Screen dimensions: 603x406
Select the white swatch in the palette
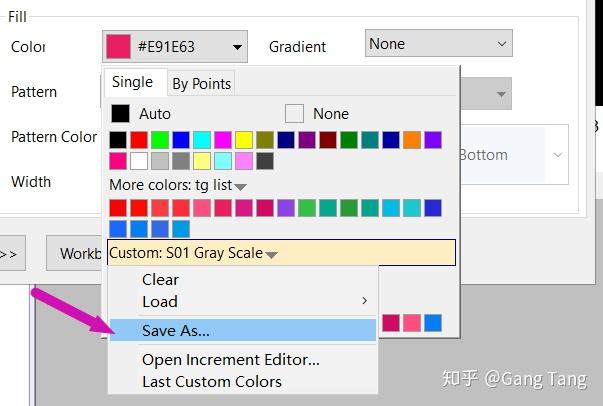point(139,161)
